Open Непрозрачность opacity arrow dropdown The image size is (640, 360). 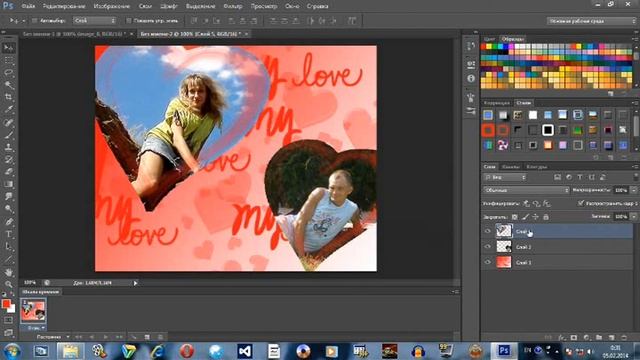click(634, 190)
